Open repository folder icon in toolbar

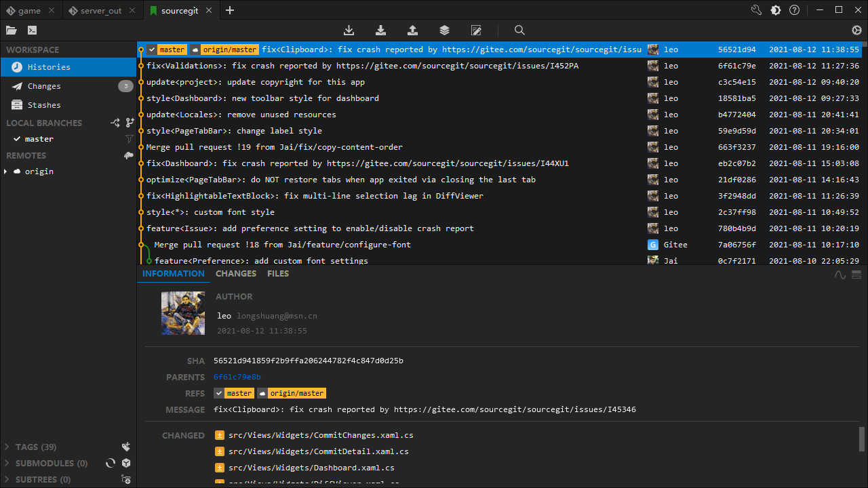10,30
